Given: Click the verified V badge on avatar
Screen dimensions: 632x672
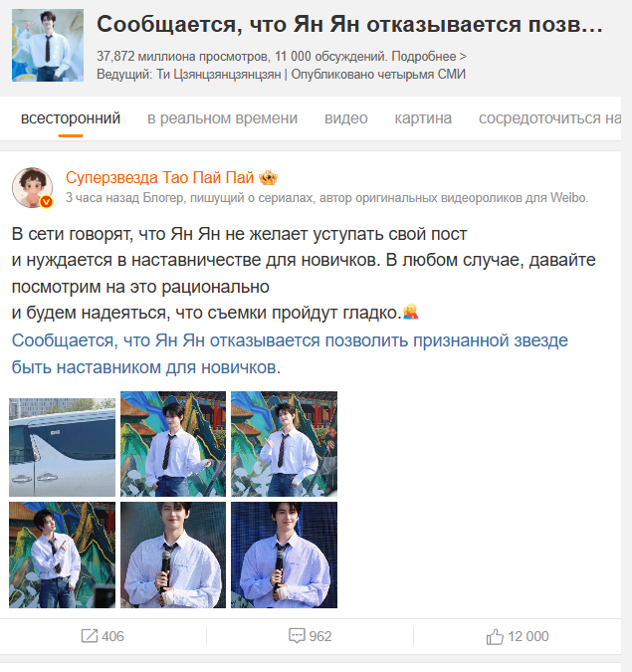Looking at the screenshot, I should pyautogui.click(x=46, y=201).
